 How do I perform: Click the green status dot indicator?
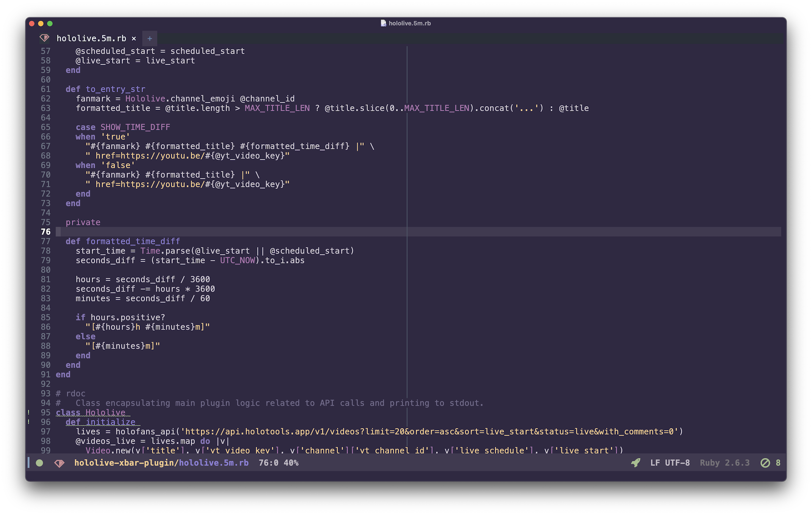tap(39, 463)
